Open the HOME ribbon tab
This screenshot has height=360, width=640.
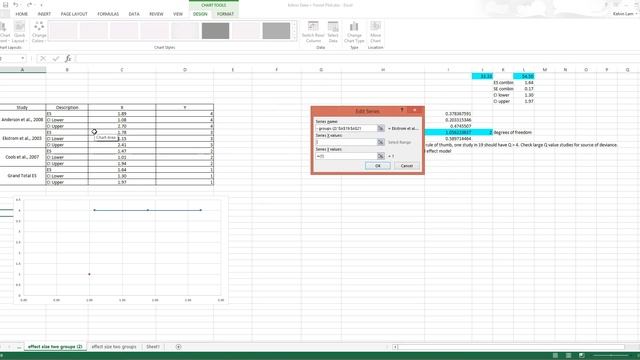pyautogui.click(x=22, y=14)
